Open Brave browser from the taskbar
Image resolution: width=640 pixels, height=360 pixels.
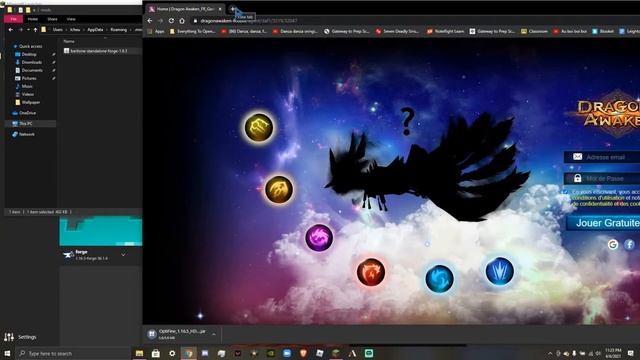click(x=303, y=353)
